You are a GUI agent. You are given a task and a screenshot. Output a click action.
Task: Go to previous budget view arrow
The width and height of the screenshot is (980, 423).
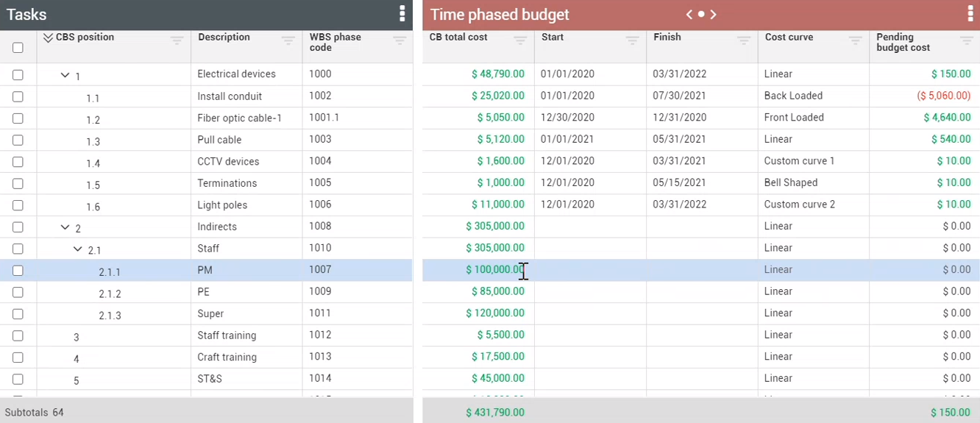tap(689, 14)
